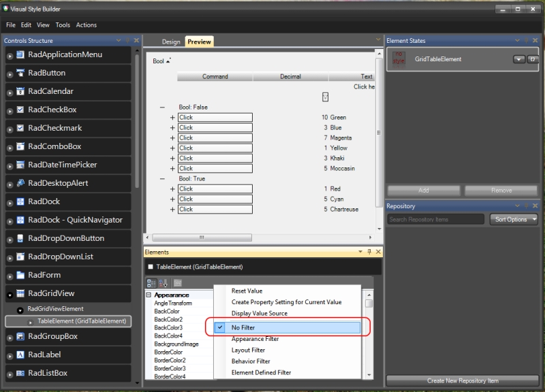This screenshot has width=545, height=392.
Task: Click the RadDock control icon
Action: coord(20,201)
